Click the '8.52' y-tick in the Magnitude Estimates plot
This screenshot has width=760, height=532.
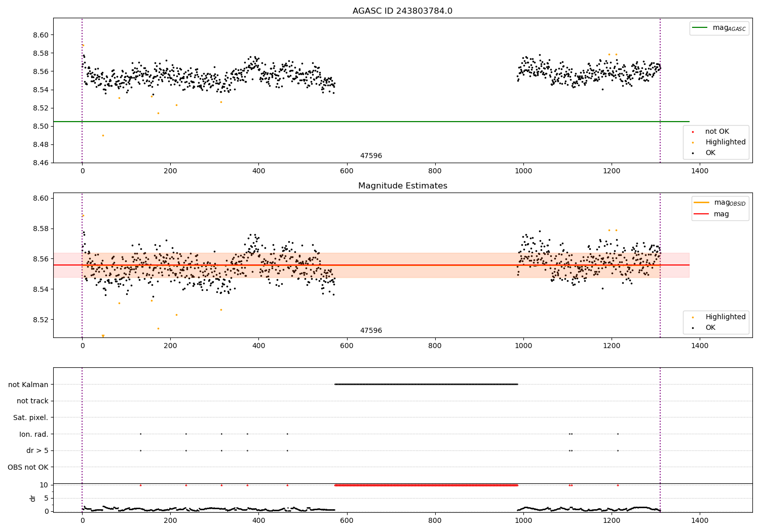41,320
